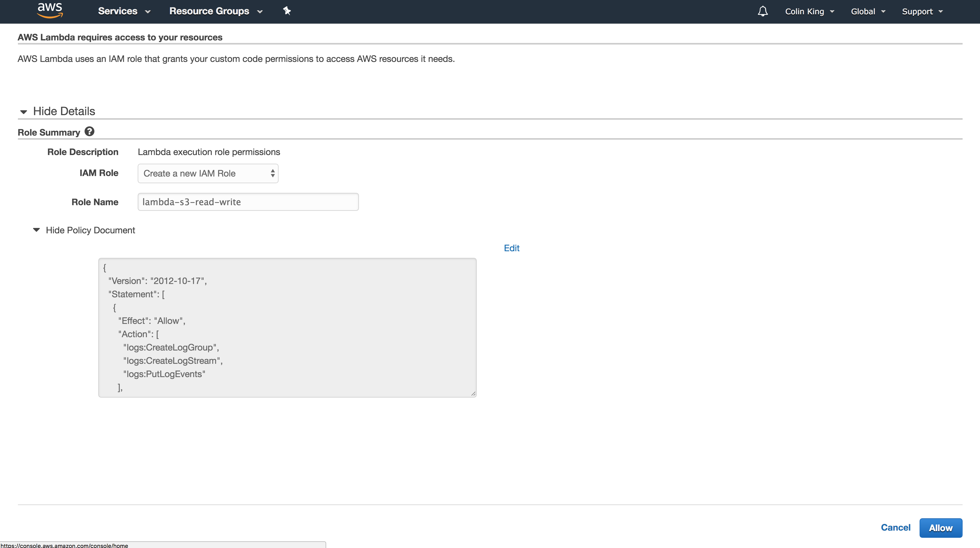Click the Hide Policy Document triangle arrow
This screenshot has width=980, height=548.
coord(37,230)
